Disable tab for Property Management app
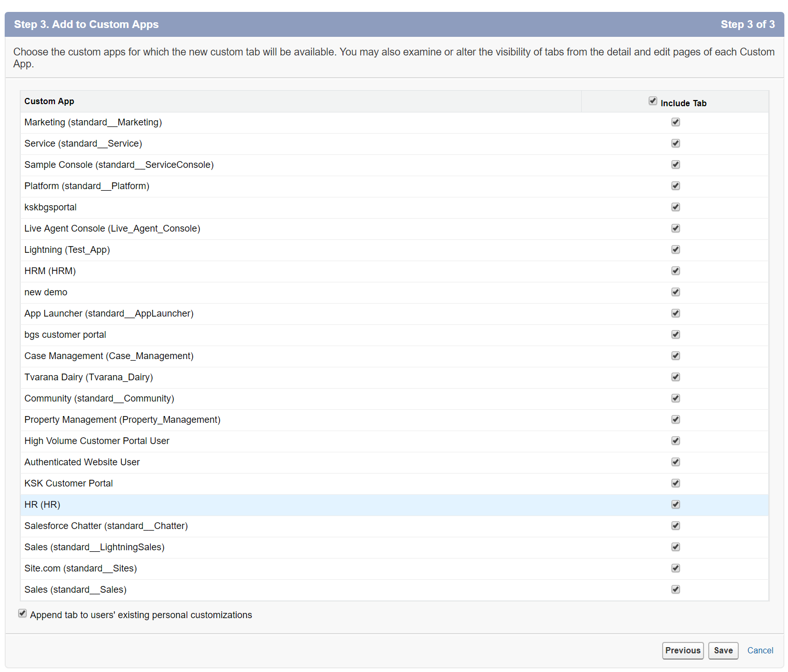Viewport: 788px width, 672px height. (x=675, y=419)
